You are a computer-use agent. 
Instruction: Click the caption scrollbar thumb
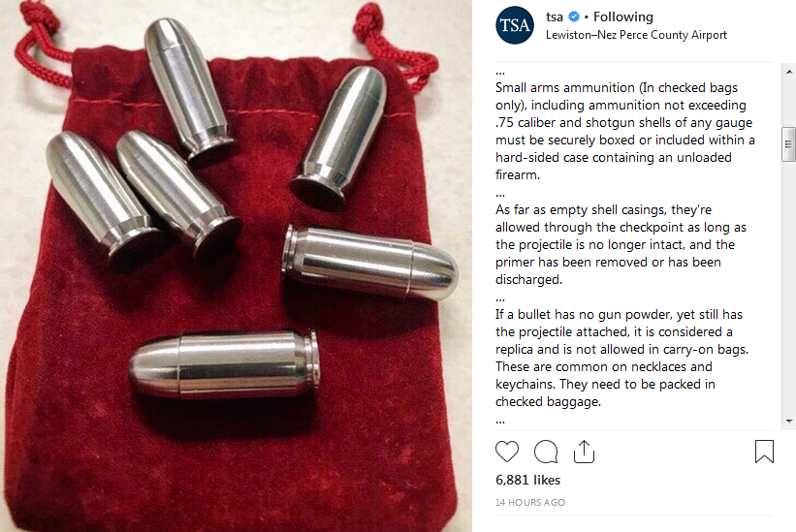[789, 144]
